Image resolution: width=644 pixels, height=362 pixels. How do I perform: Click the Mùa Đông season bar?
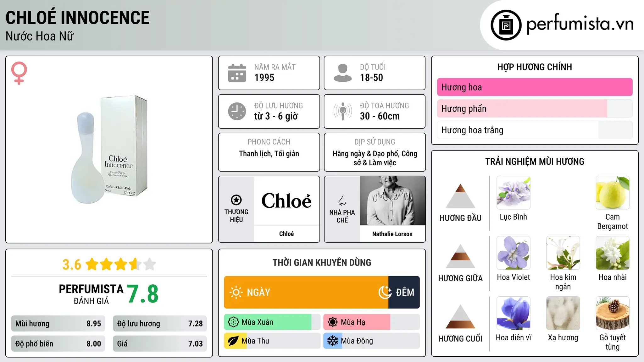pos(371,341)
